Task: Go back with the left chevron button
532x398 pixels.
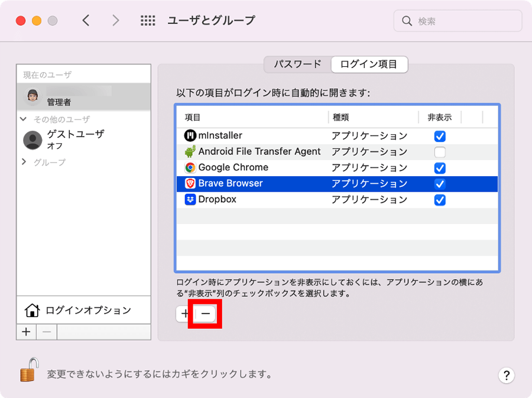Action: 86,21
